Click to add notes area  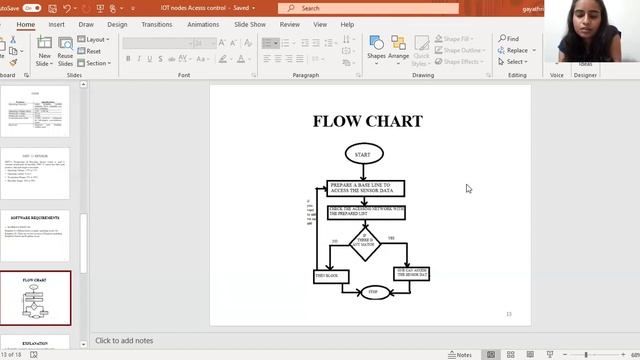coord(124,340)
